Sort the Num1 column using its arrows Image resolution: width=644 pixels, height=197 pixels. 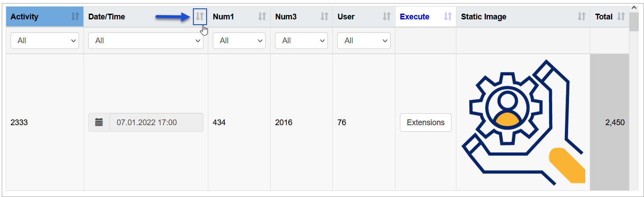[x=262, y=17]
